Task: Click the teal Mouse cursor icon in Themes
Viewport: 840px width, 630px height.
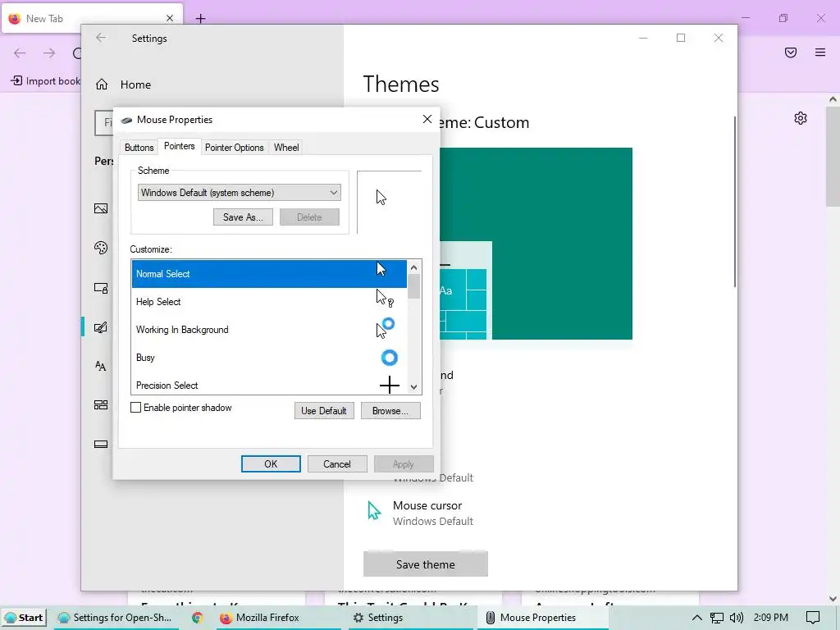Action: click(x=374, y=510)
